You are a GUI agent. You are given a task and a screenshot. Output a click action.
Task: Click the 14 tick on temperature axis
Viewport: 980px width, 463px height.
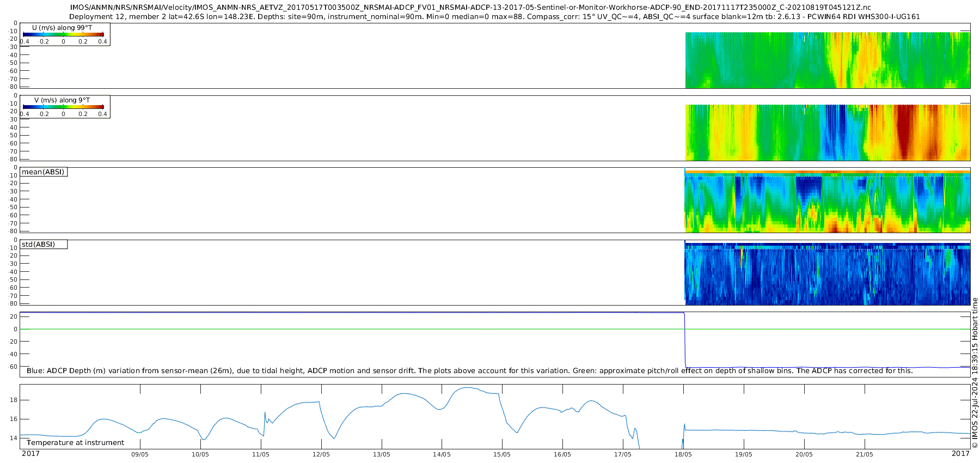pos(14,438)
